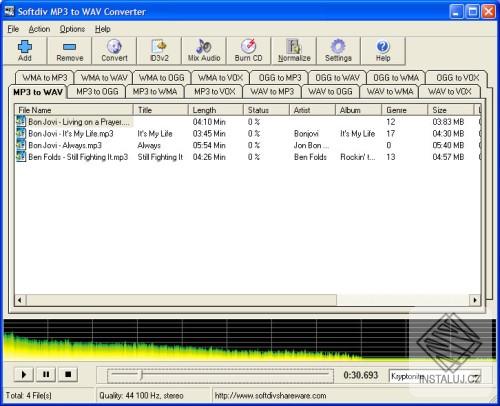Open the visualization style dropdown
500x406 pixels.
pos(475,377)
